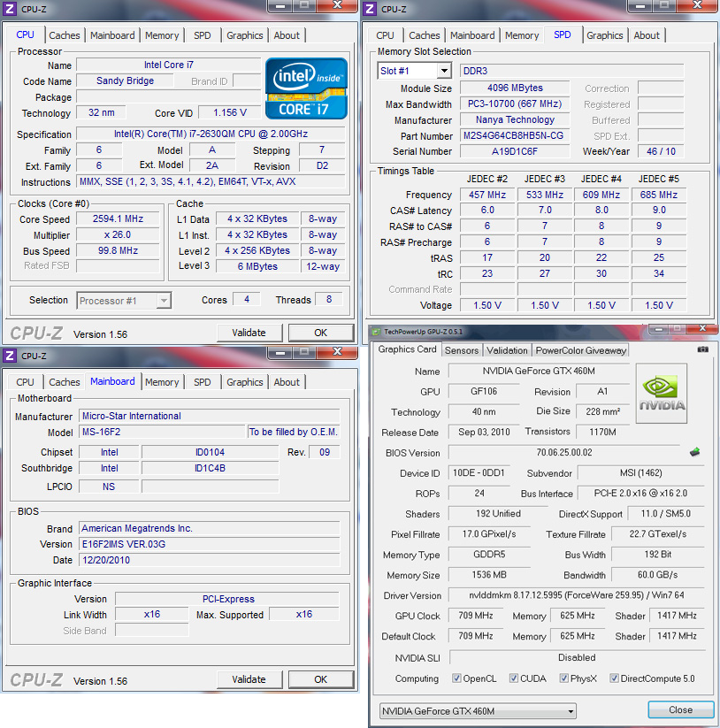Screen dimensions: 720x728
Task: Click the Core VID 1.156 V value
Action: 229,112
